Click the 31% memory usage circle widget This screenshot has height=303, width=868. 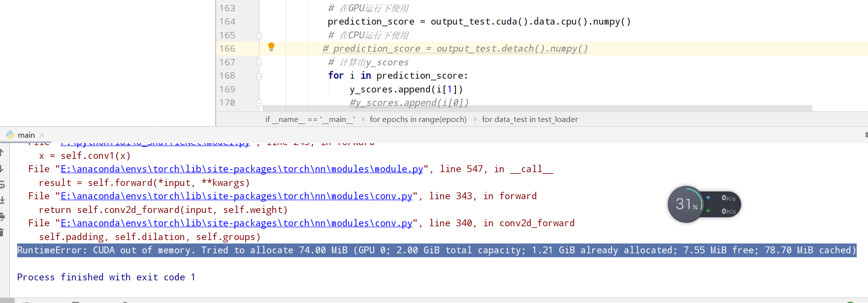pos(686,204)
